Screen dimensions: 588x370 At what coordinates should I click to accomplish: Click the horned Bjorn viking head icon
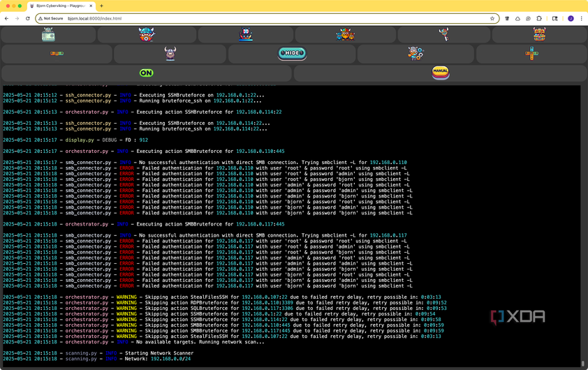coord(170,54)
